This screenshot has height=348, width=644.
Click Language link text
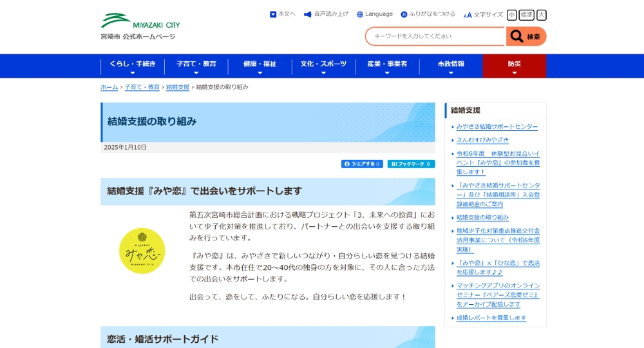379,14
